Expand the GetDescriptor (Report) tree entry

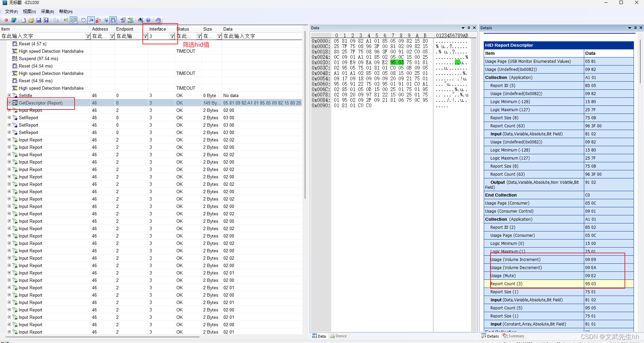coord(9,103)
